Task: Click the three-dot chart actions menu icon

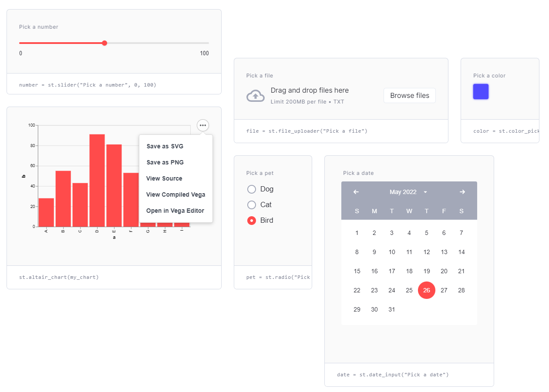Action: pyautogui.click(x=203, y=125)
